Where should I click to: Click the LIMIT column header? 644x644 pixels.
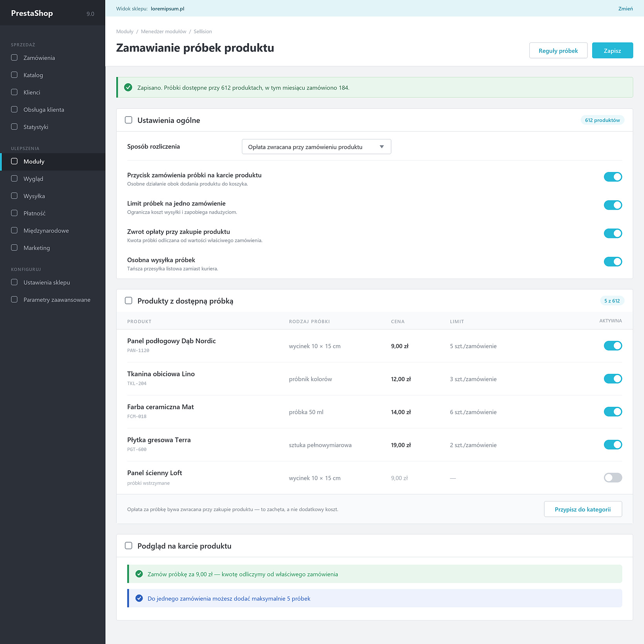457,322
